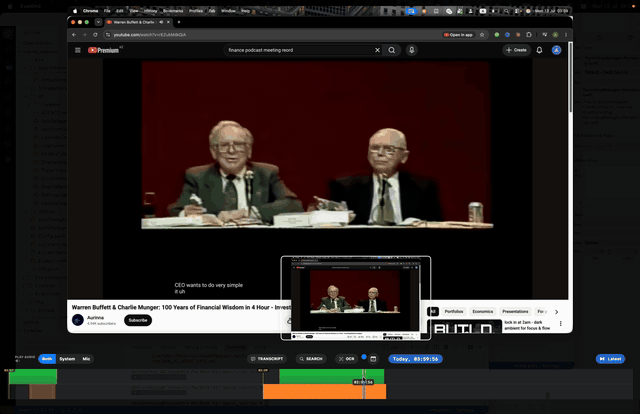Screen dimensions: 640x414
Task: Click the small green segment at timeline start
Action: pos(33,376)
